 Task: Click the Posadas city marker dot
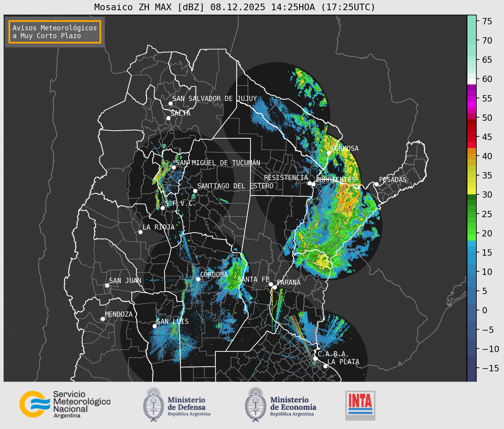click(x=377, y=184)
